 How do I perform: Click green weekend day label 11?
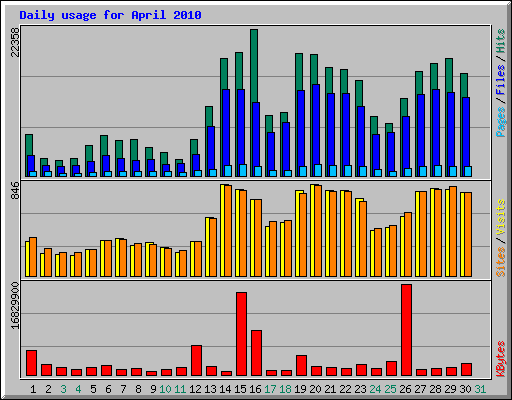pyautogui.click(x=180, y=389)
